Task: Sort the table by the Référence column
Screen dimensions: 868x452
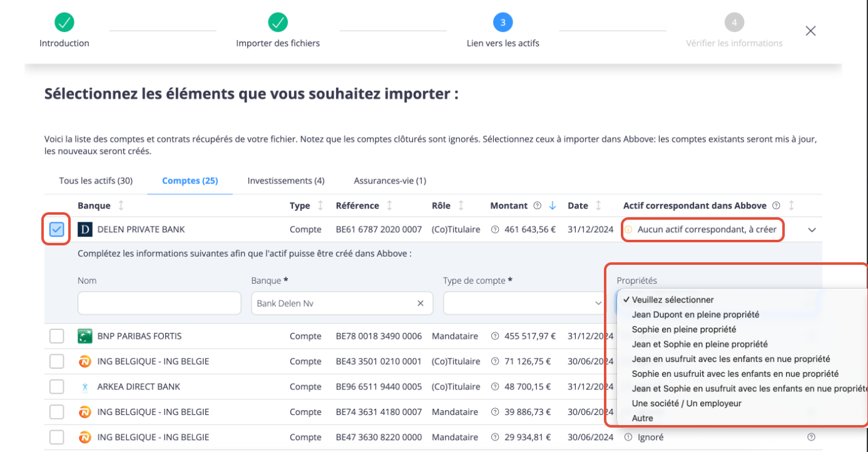Action: (x=389, y=205)
